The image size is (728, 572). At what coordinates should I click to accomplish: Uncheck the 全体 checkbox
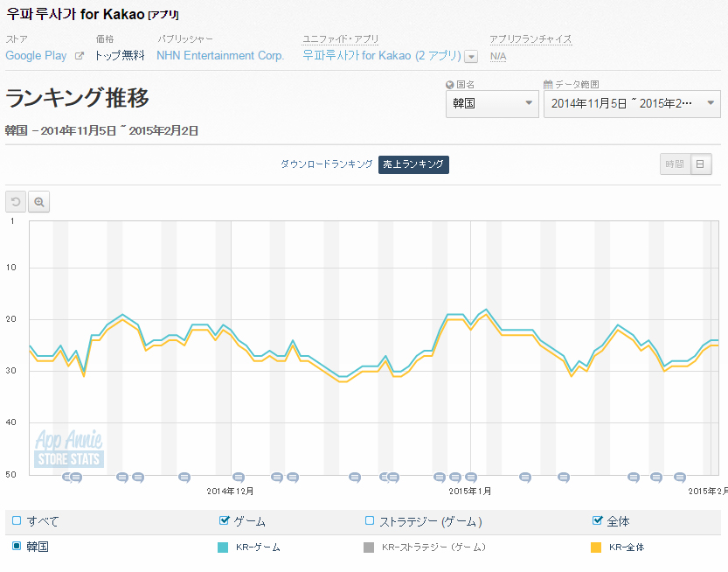click(597, 520)
